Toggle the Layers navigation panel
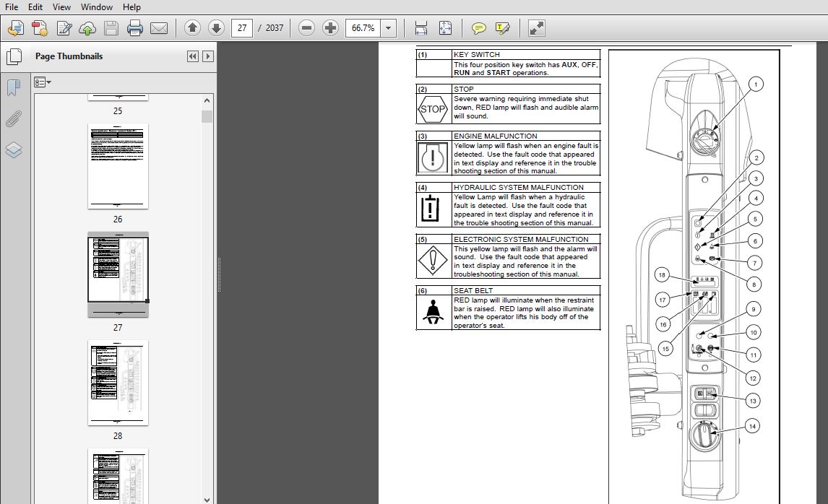 pyautogui.click(x=14, y=150)
